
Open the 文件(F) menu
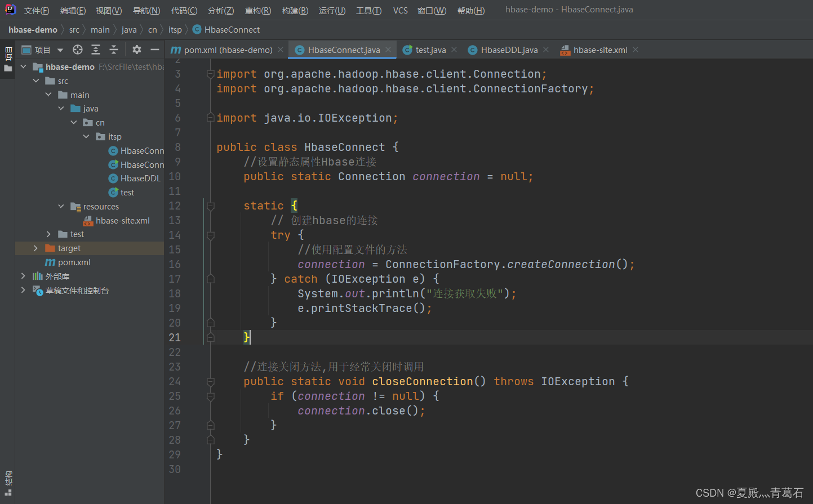pos(37,10)
